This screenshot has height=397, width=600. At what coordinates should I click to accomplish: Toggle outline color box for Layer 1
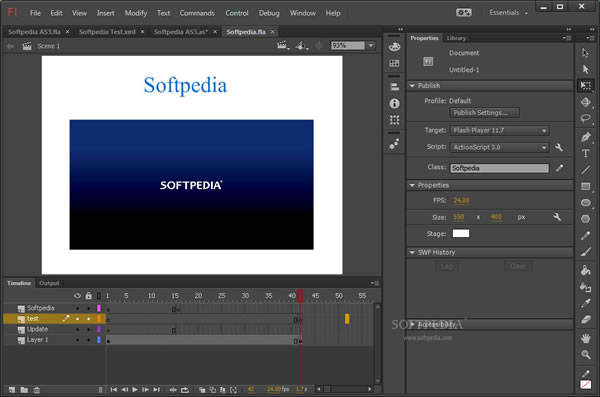coord(99,340)
